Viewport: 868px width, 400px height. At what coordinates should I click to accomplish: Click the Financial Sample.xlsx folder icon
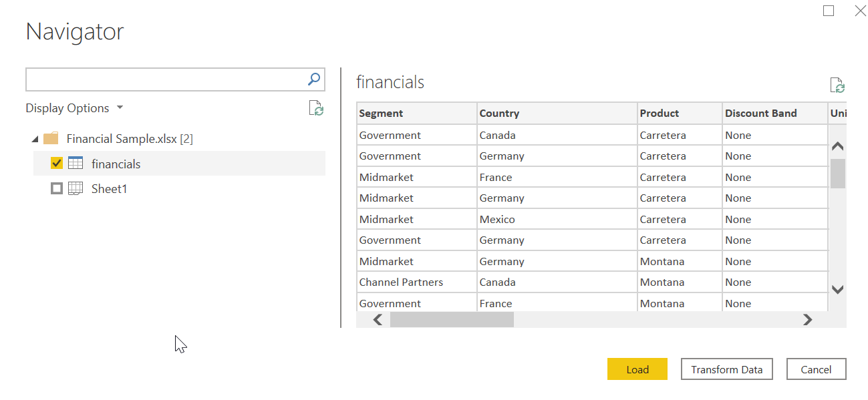pyautogui.click(x=51, y=139)
